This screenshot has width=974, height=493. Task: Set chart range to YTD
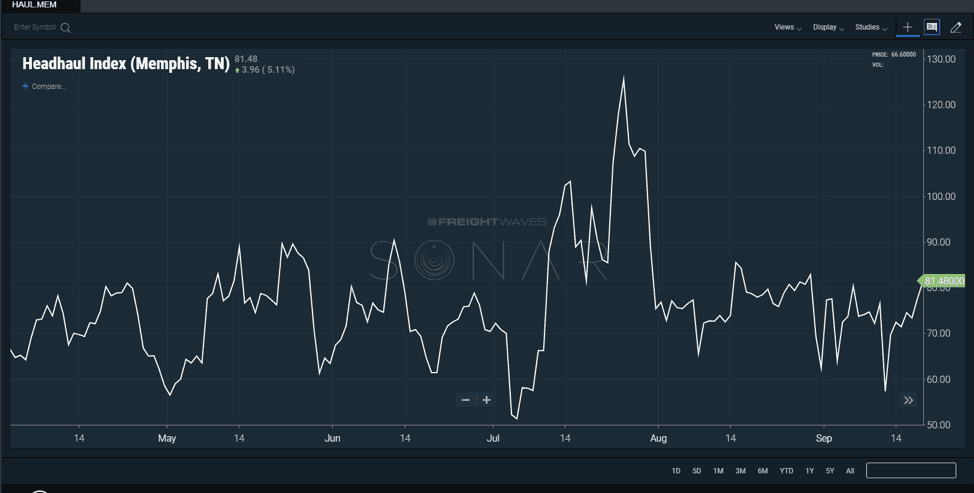click(786, 471)
